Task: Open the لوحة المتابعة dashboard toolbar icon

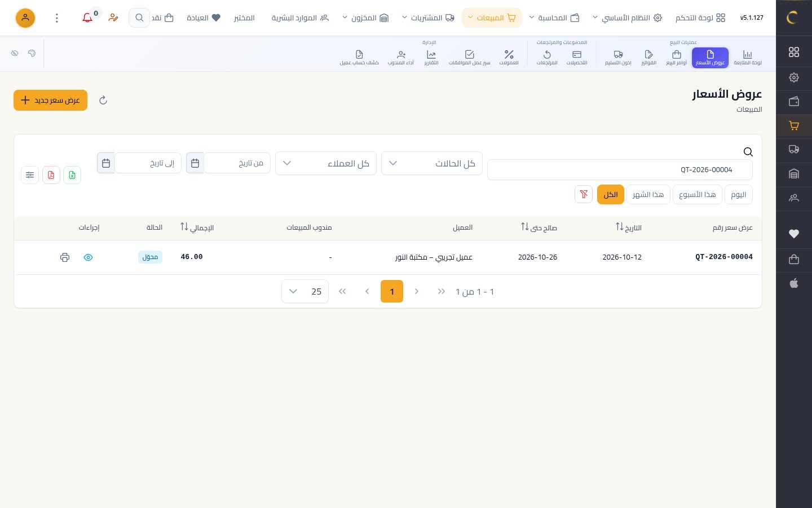Action: (748, 58)
